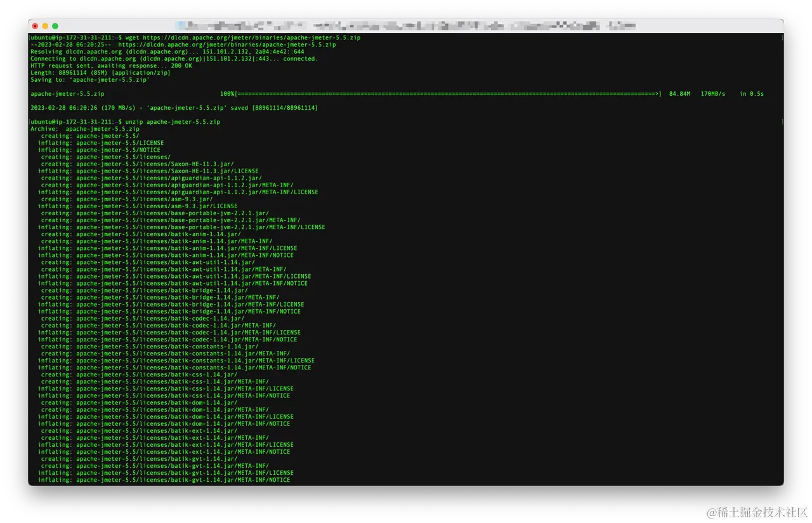Click the 'unzip apache-jmeter-5.5.zip' command line
Viewport: 812px width, 523px height.
(126, 122)
